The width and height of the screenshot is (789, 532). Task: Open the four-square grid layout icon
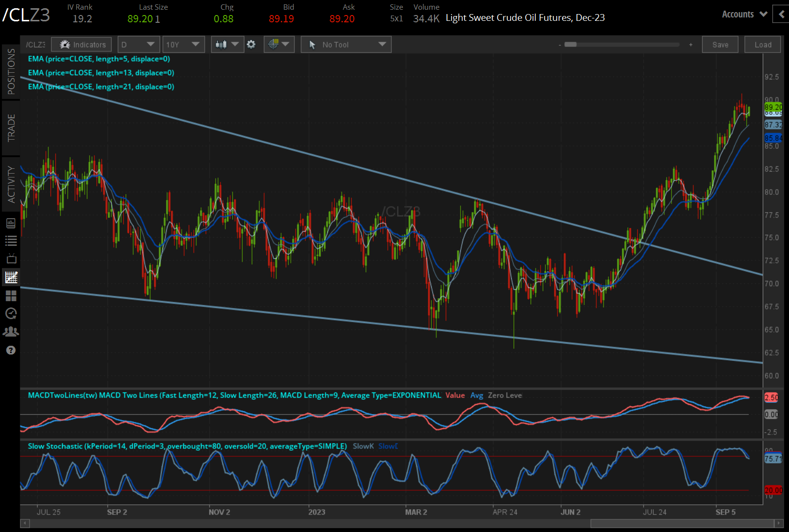11,296
